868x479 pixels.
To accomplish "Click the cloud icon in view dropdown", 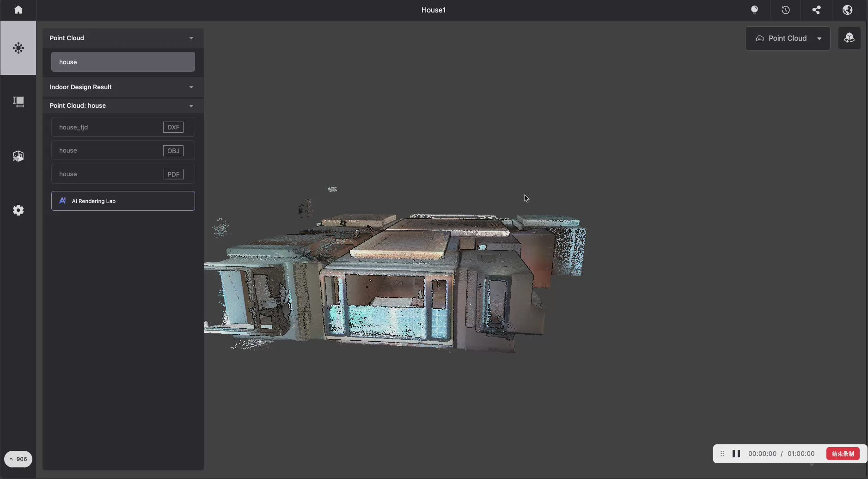I will click(x=760, y=38).
